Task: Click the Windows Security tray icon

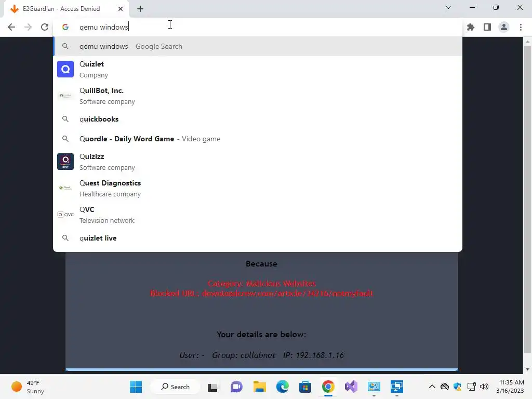Action: (457, 387)
